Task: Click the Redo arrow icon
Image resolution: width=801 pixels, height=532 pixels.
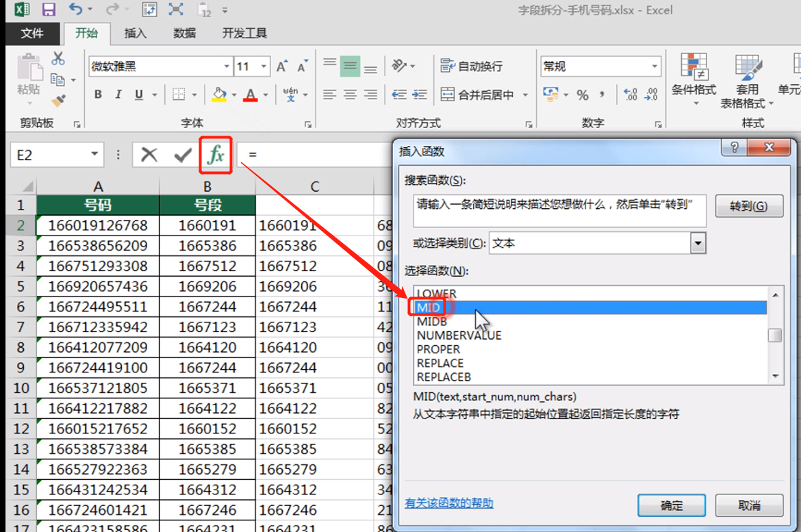Action: [112, 9]
